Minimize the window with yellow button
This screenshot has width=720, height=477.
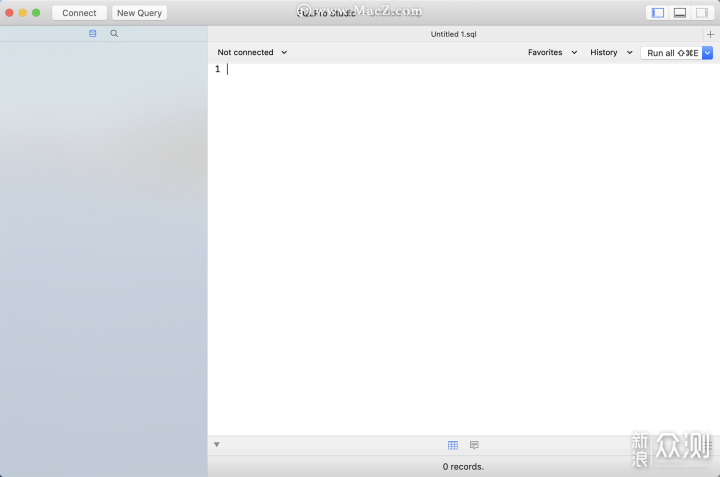22,13
